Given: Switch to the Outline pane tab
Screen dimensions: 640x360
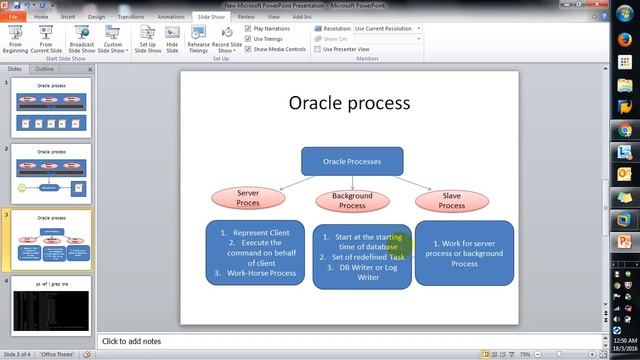Looking at the screenshot, I should tap(44, 69).
